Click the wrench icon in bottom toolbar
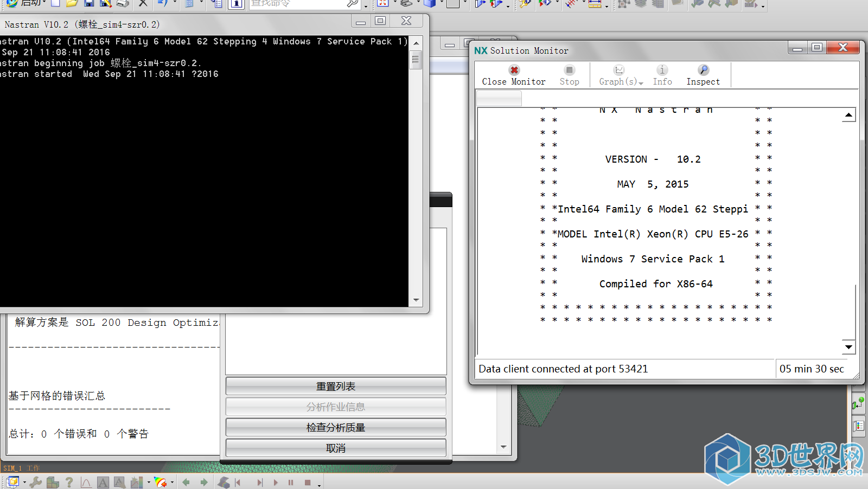Image resolution: width=868 pixels, height=489 pixels. tap(36, 482)
